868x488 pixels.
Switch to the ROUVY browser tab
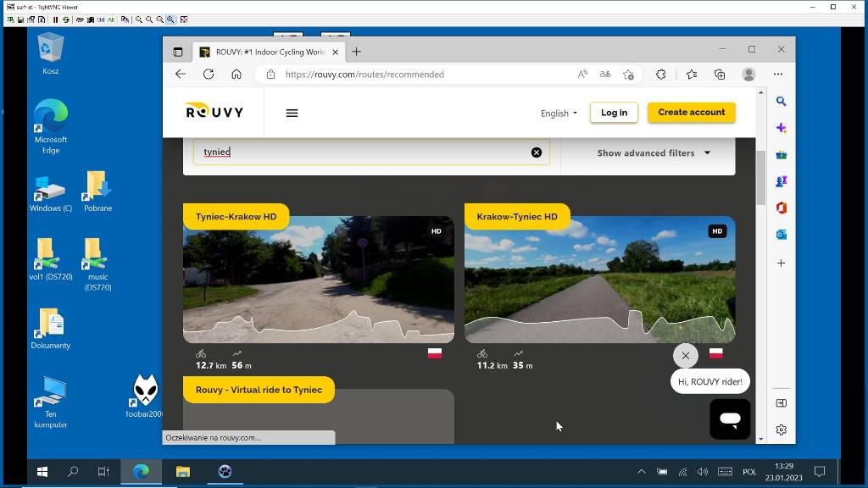point(264,52)
